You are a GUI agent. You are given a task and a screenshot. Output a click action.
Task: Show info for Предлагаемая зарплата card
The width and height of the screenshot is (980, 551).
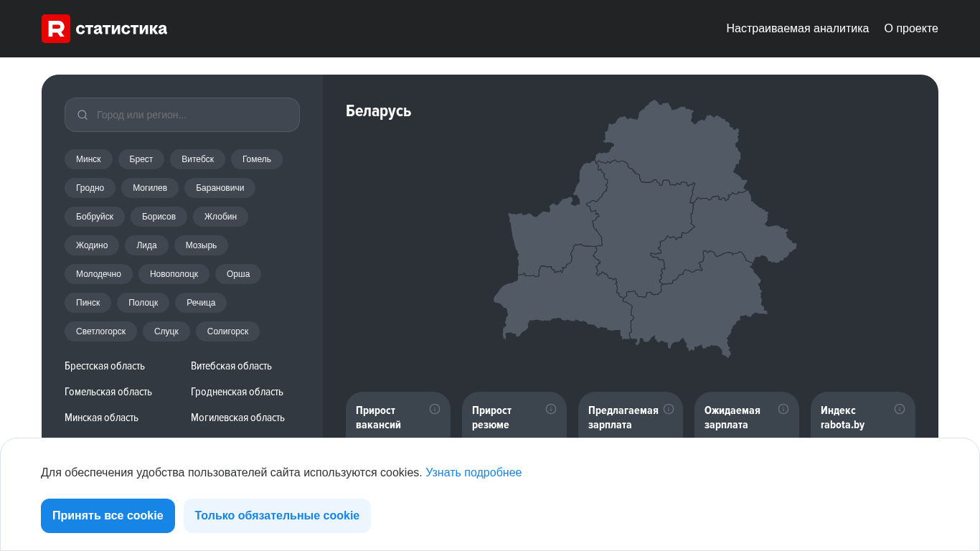pos(669,409)
